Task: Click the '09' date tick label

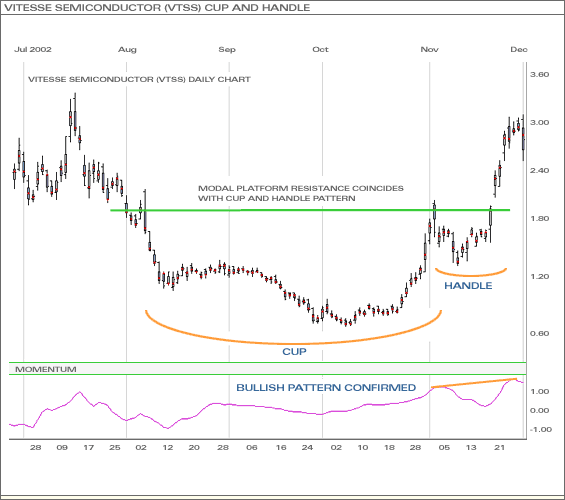Action: (62, 448)
